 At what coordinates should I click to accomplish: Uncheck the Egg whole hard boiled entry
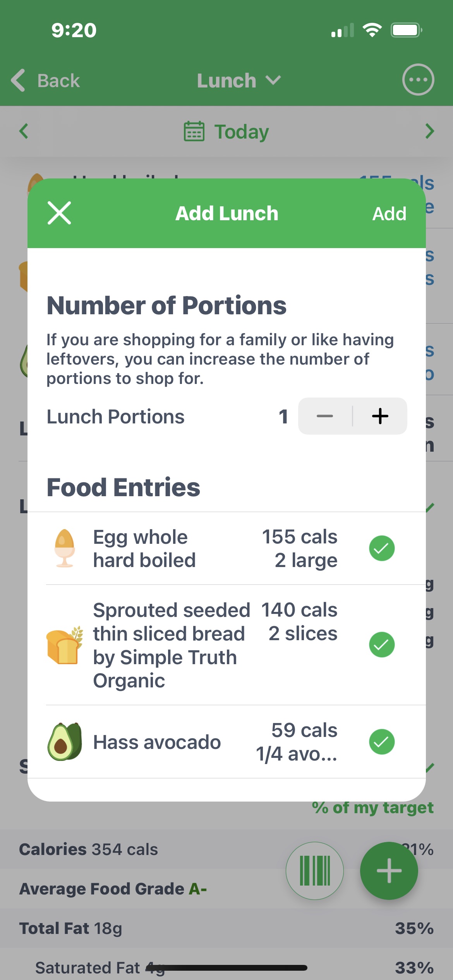point(381,548)
